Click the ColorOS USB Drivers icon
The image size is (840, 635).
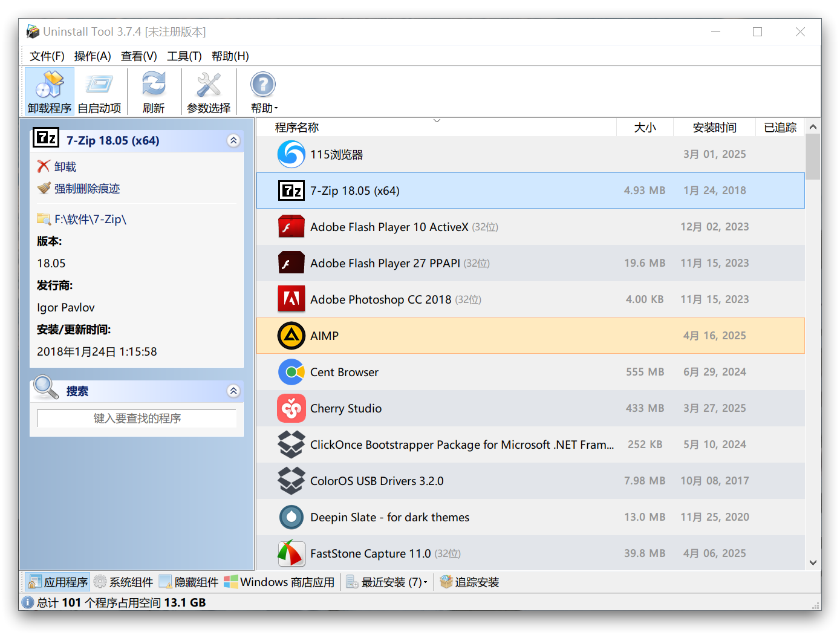pyautogui.click(x=291, y=481)
